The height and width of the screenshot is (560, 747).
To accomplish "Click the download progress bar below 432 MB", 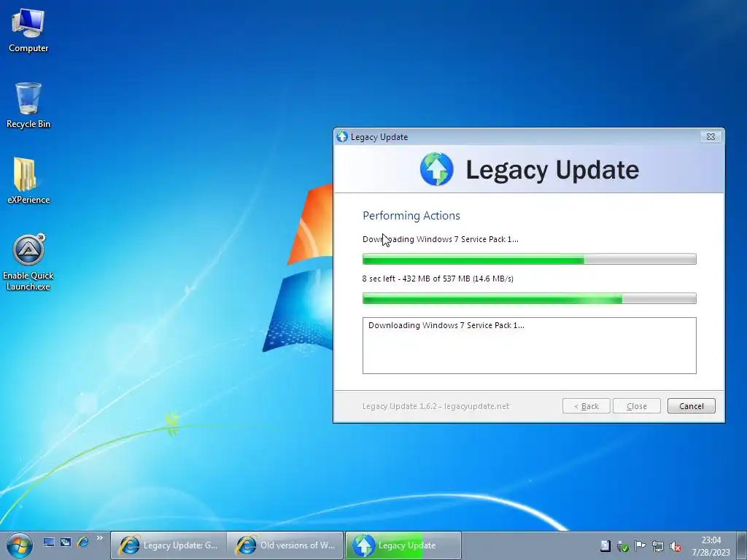I will (530, 298).
